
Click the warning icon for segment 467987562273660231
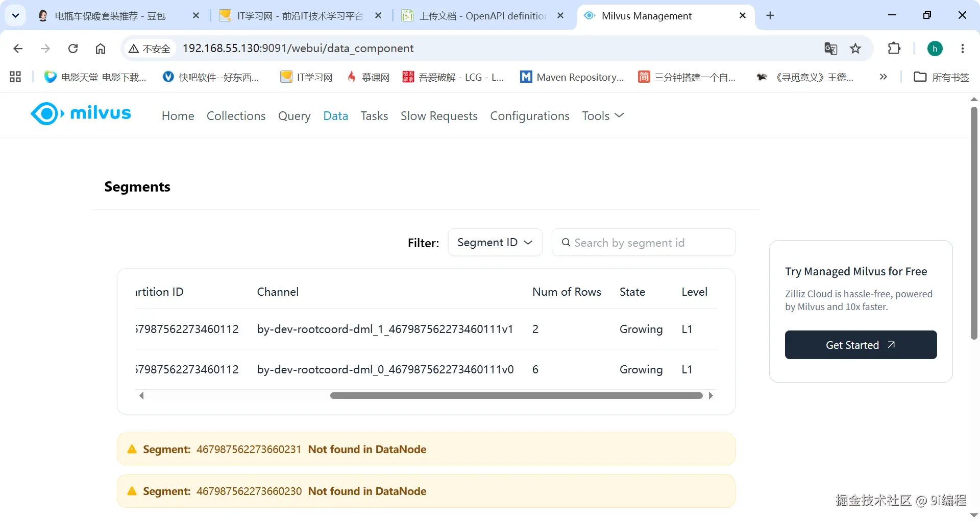pos(132,449)
